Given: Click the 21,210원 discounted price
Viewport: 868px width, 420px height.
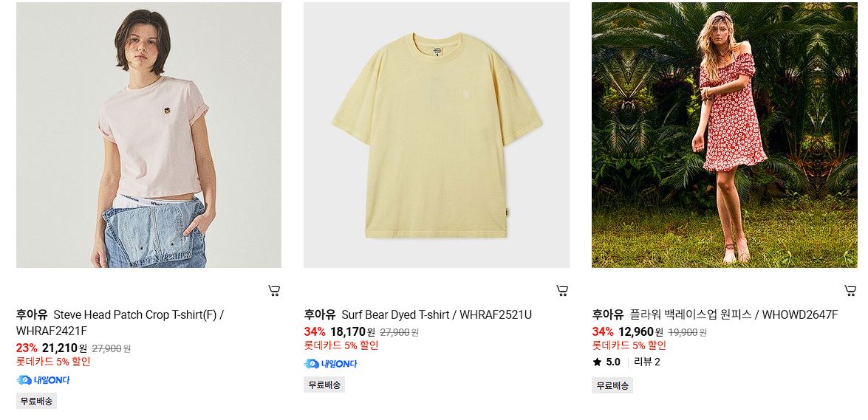Looking at the screenshot, I should pyautogui.click(x=64, y=348).
